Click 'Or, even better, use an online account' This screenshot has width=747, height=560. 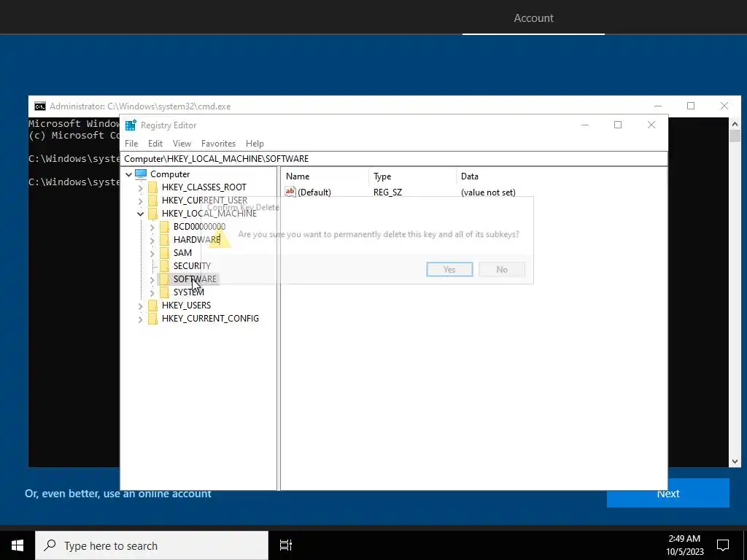click(x=117, y=494)
